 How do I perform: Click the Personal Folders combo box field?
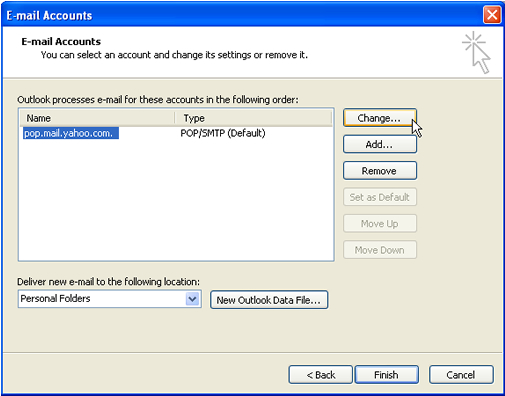pos(109,299)
